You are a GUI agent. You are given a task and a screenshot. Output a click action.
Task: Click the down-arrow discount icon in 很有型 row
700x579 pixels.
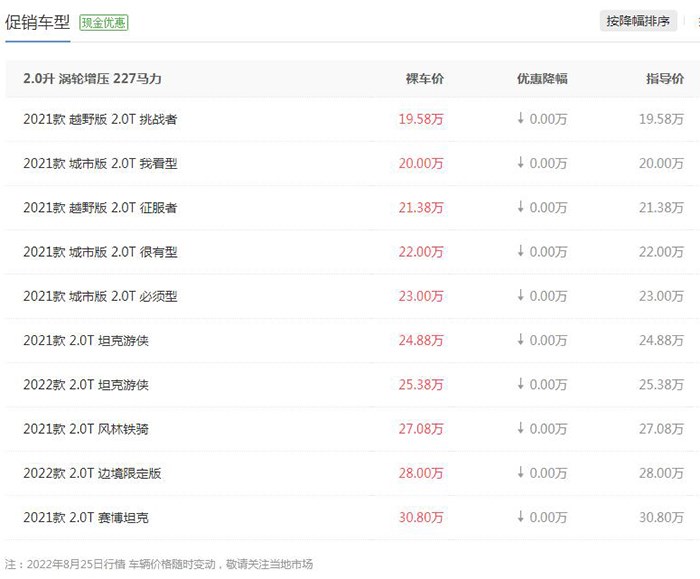point(521,251)
